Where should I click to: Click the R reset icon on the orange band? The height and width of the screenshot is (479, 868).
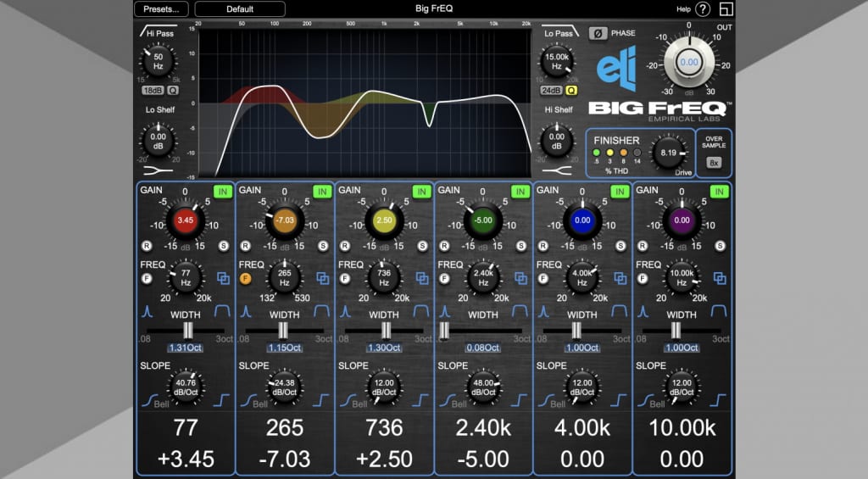(245, 246)
